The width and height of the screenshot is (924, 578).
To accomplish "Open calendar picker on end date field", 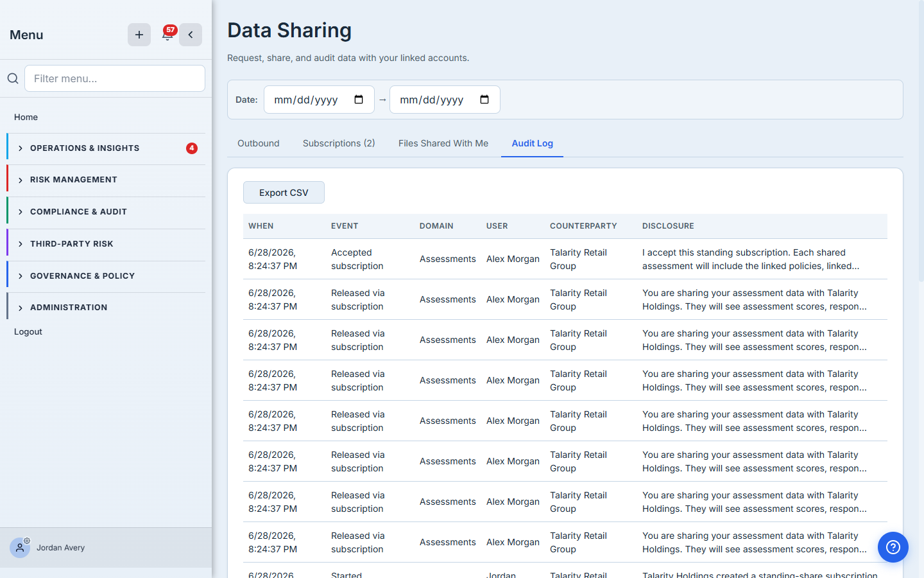I will (x=484, y=100).
